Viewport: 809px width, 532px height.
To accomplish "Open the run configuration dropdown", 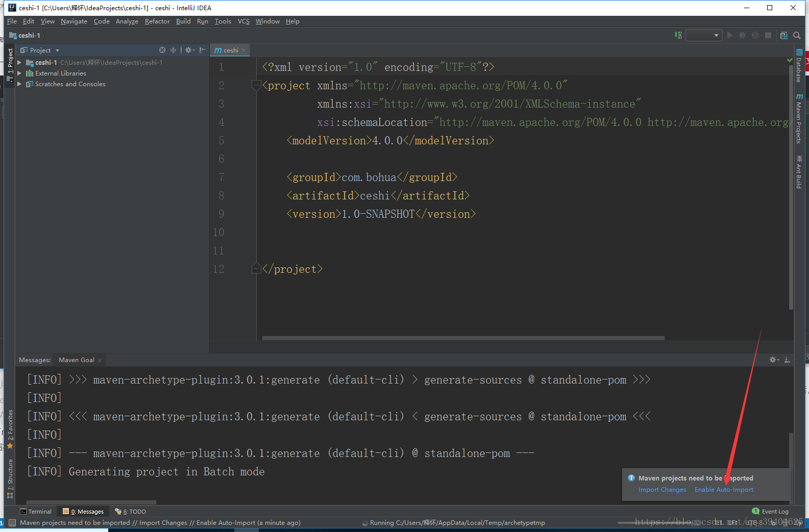I will [703, 35].
